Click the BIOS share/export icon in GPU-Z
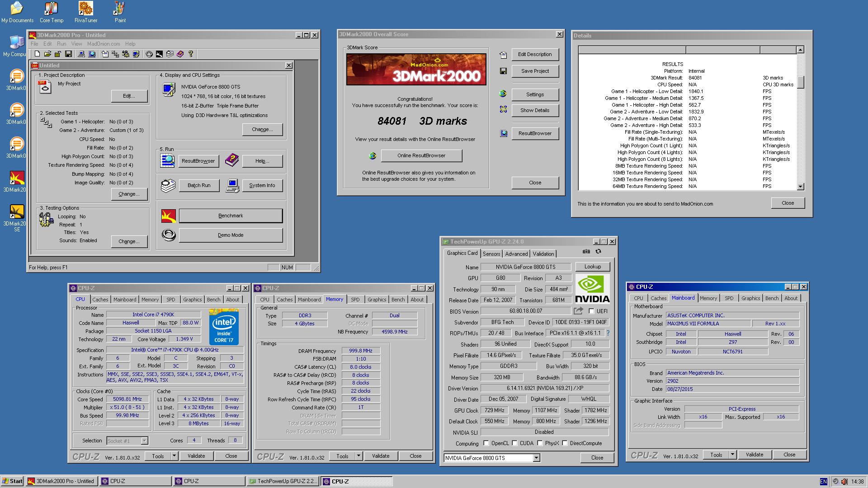The width and height of the screenshot is (868, 488). (x=578, y=311)
